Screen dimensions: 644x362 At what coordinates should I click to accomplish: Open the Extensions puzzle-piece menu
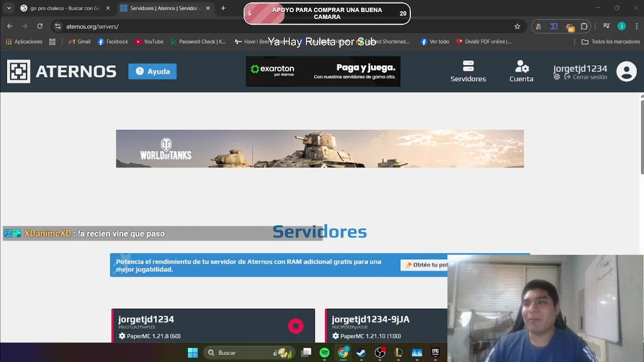point(584,26)
